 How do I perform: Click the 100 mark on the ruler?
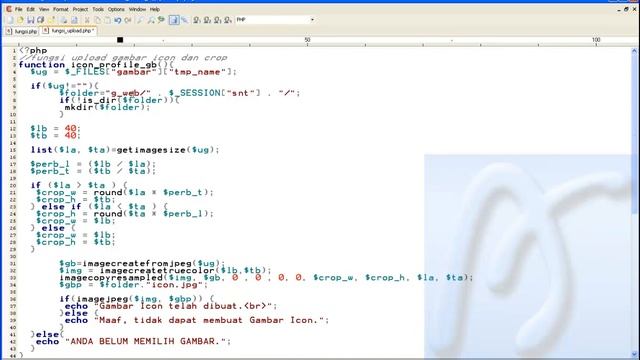(596, 40)
